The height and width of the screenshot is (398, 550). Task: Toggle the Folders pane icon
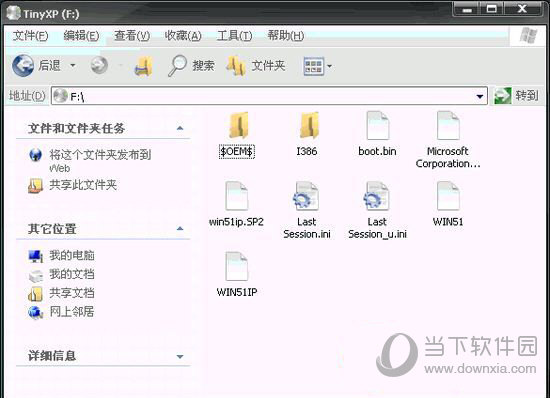[x=236, y=66]
